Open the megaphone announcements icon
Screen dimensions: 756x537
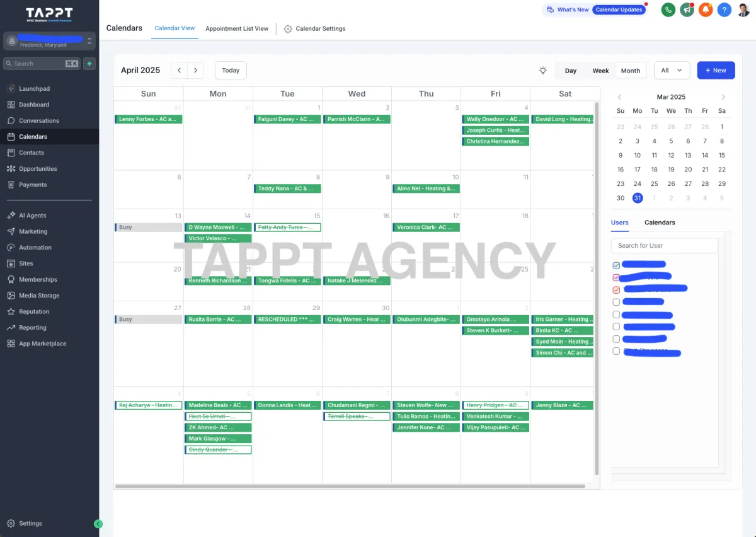687,10
